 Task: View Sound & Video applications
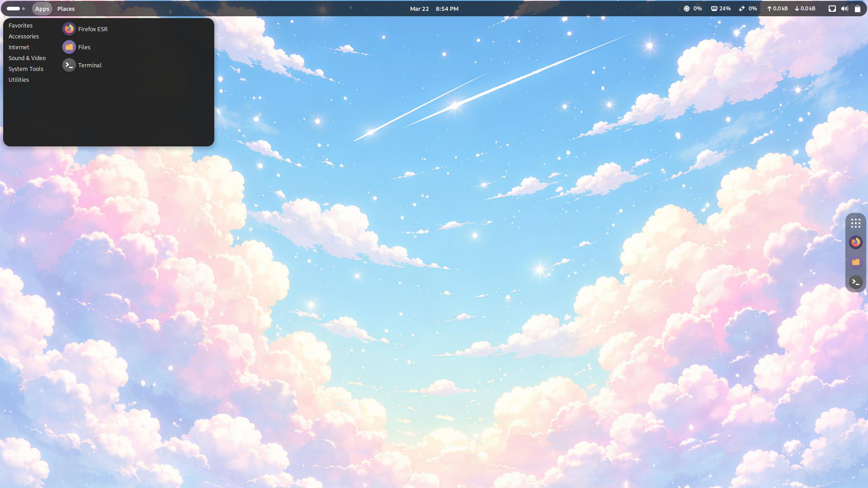pos(28,58)
